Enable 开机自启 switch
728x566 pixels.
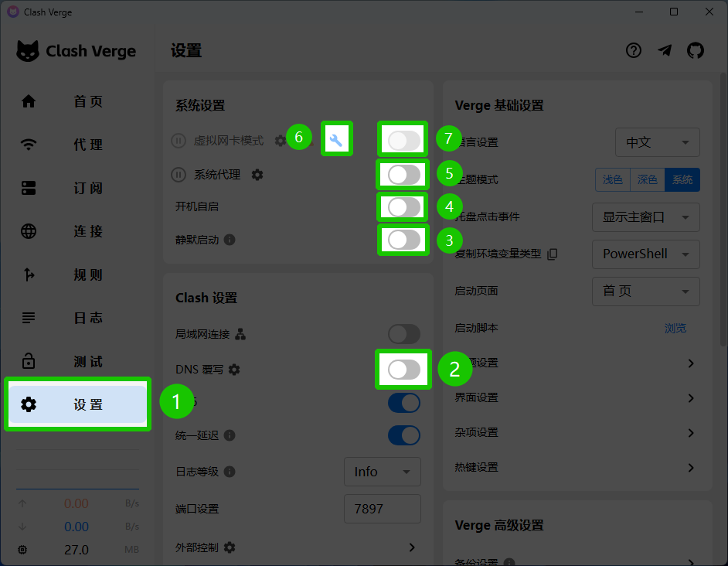coord(404,207)
